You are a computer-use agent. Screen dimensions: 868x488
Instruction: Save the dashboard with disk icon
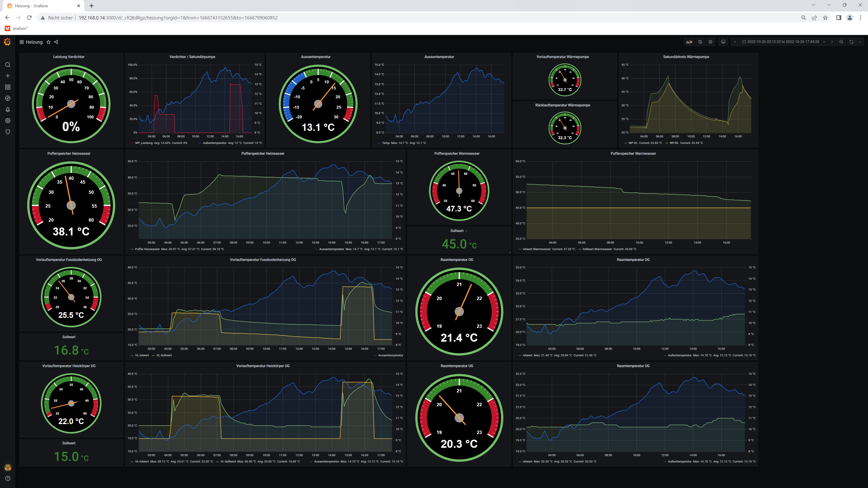pyautogui.click(x=700, y=42)
